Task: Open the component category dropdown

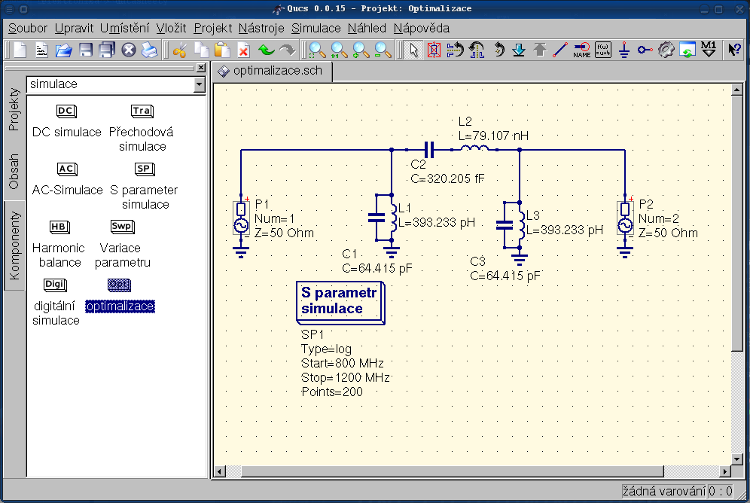Action: [x=199, y=85]
